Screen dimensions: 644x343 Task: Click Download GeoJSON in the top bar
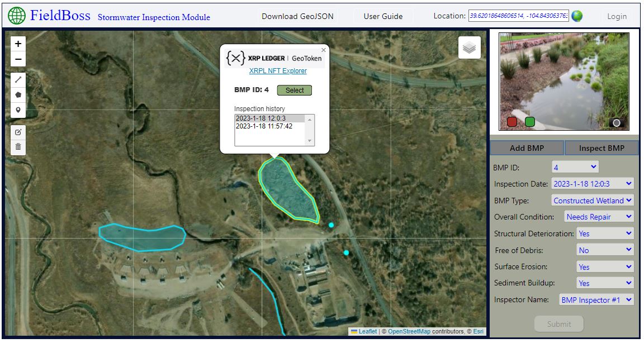point(297,16)
